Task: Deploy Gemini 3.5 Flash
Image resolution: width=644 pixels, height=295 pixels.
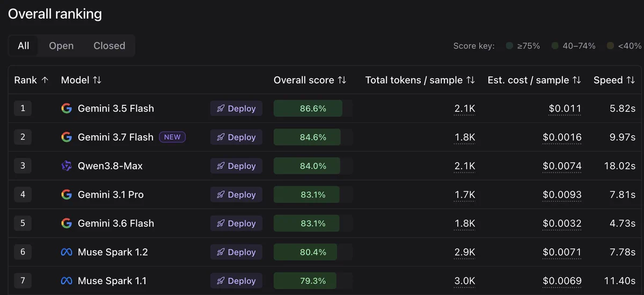Action: click(x=236, y=108)
